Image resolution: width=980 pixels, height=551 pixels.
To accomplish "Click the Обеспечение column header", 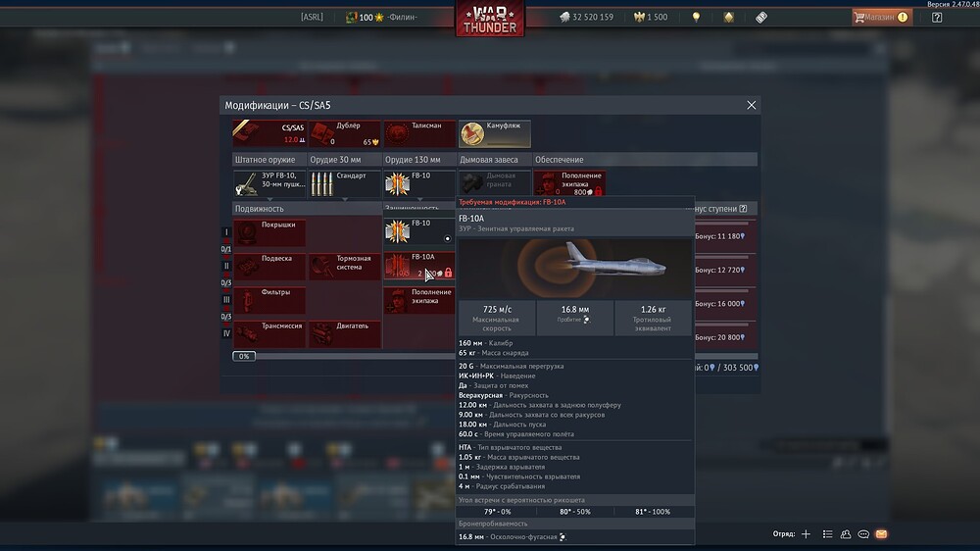I will (x=645, y=160).
